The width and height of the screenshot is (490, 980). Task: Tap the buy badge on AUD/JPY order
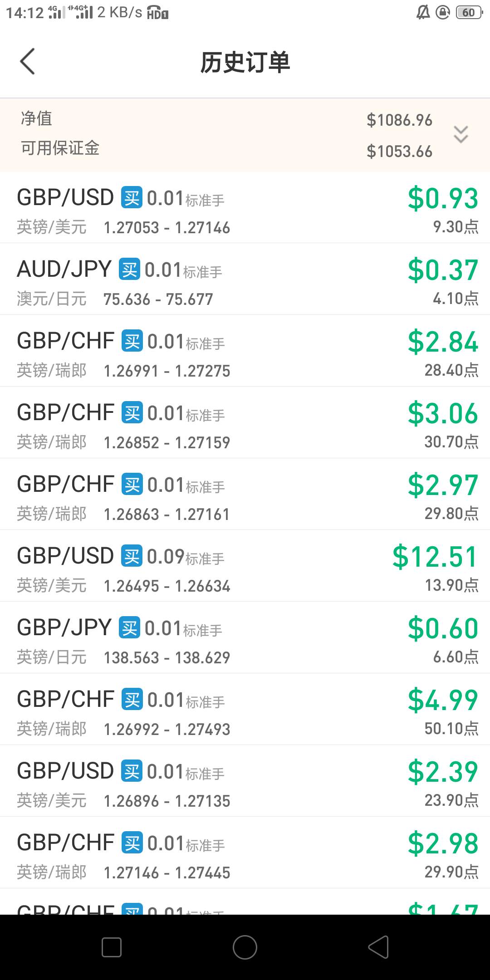pos(129,269)
